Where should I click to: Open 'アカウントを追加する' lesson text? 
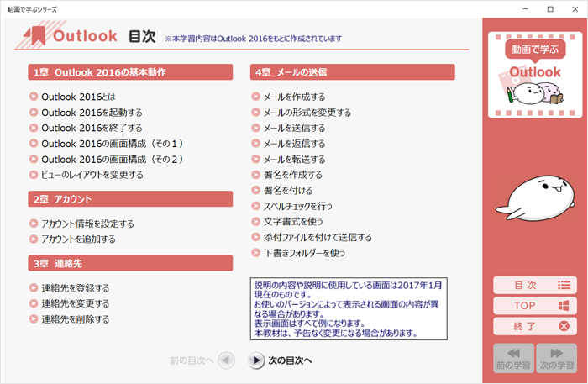tap(78, 239)
